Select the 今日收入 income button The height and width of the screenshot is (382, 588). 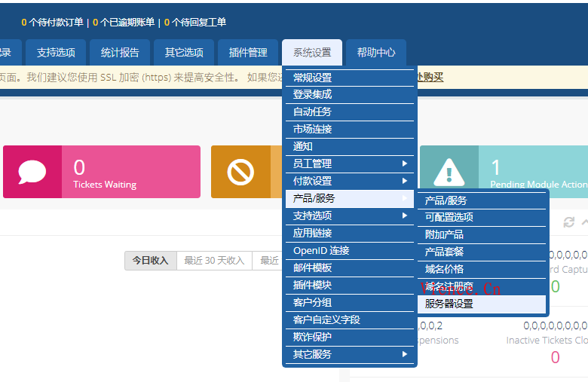tap(150, 261)
